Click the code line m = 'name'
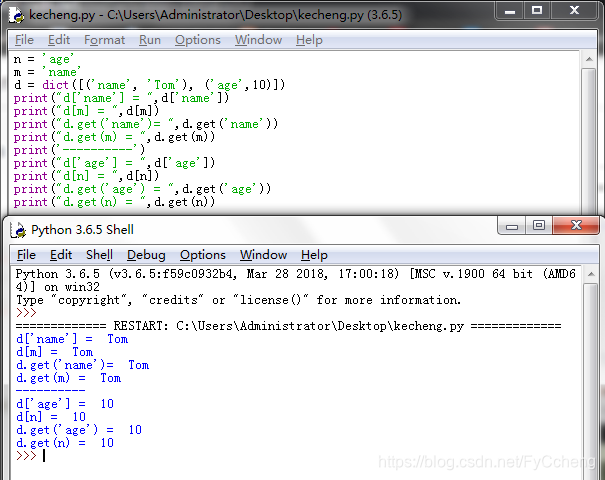The height and width of the screenshot is (480, 605). tap(47, 72)
